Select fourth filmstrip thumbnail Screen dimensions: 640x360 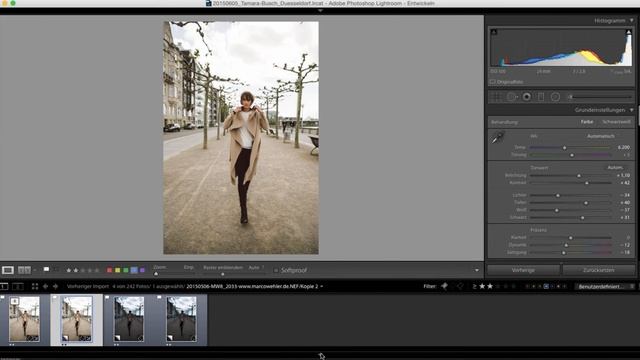point(181,319)
